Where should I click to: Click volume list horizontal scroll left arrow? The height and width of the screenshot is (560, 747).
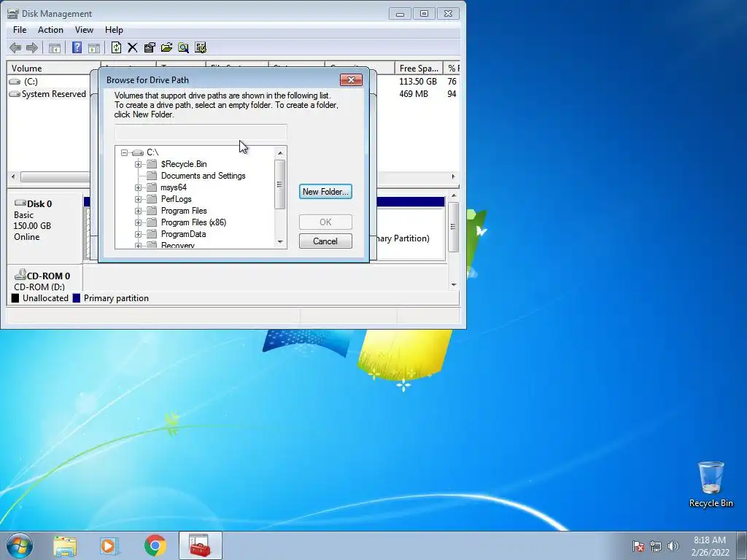[x=13, y=176]
